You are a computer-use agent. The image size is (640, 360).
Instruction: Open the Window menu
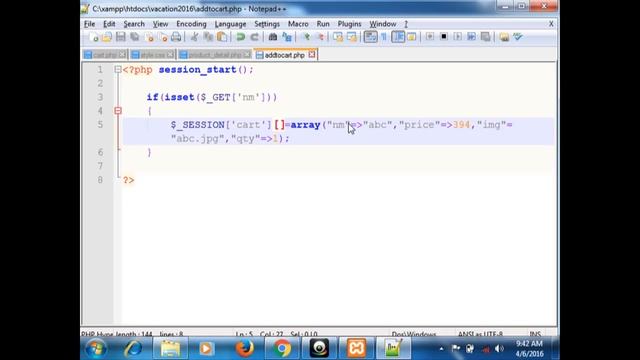[382, 24]
